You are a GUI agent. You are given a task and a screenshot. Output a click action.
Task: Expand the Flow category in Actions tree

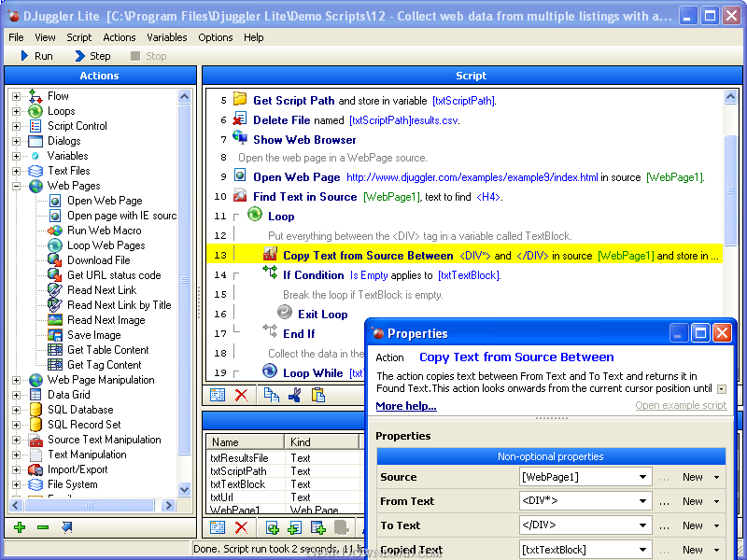click(17, 96)
